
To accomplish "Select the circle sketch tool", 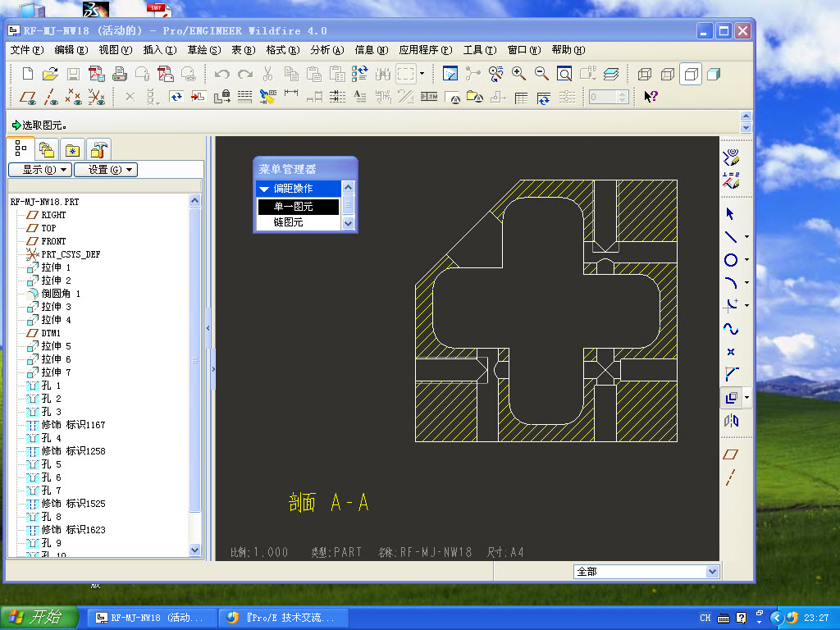I will tap(731, 260).
